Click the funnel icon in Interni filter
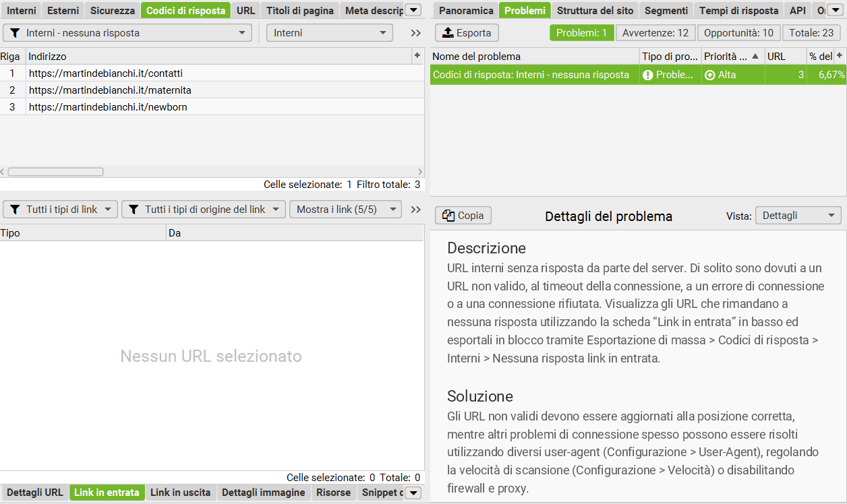Viewport: 847px width, 504px height. (x=15, y=33)
